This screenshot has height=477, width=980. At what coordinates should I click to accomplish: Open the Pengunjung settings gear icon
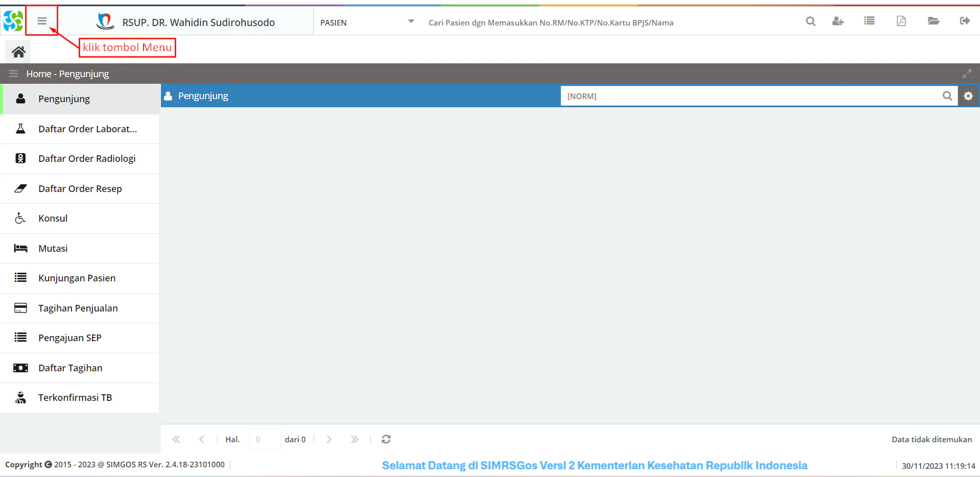[968, 96]
